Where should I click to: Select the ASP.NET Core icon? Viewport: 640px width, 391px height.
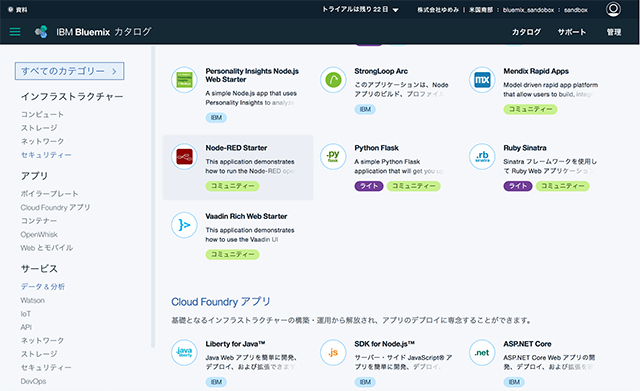pos(482,352)
